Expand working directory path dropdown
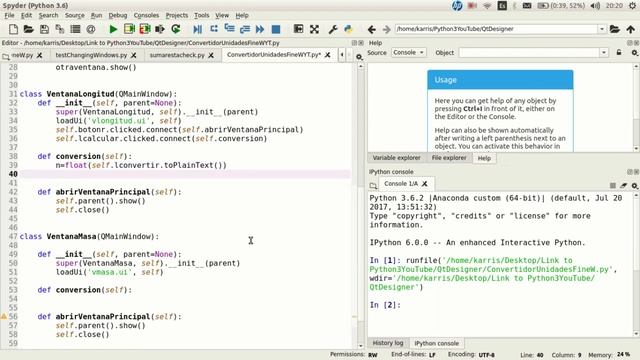Viewport: 640px width, 360px height. pyautogui.click(x=602, y=29)
